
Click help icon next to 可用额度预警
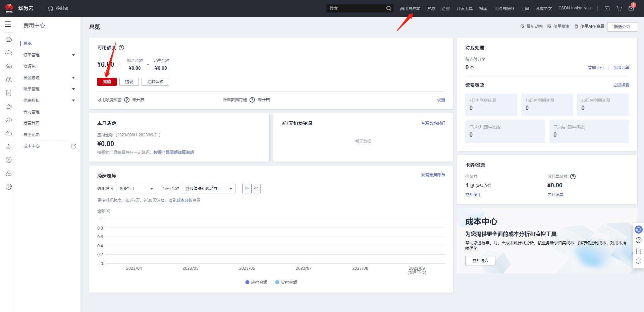[x=127, y=100]
